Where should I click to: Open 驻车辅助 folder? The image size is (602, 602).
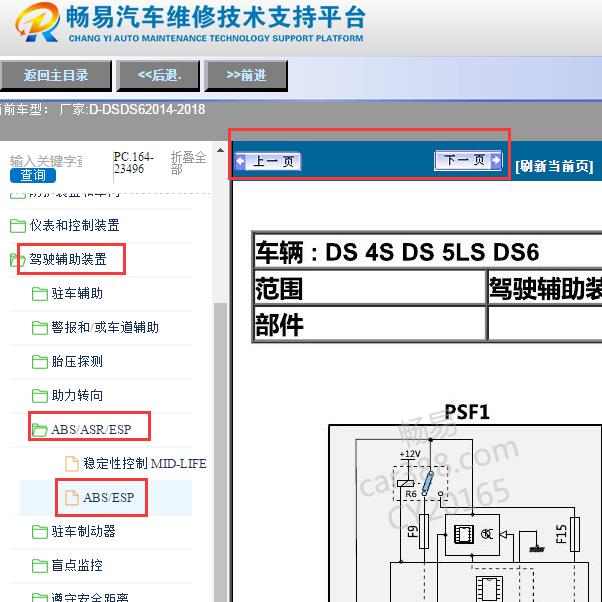coord(77,293)
